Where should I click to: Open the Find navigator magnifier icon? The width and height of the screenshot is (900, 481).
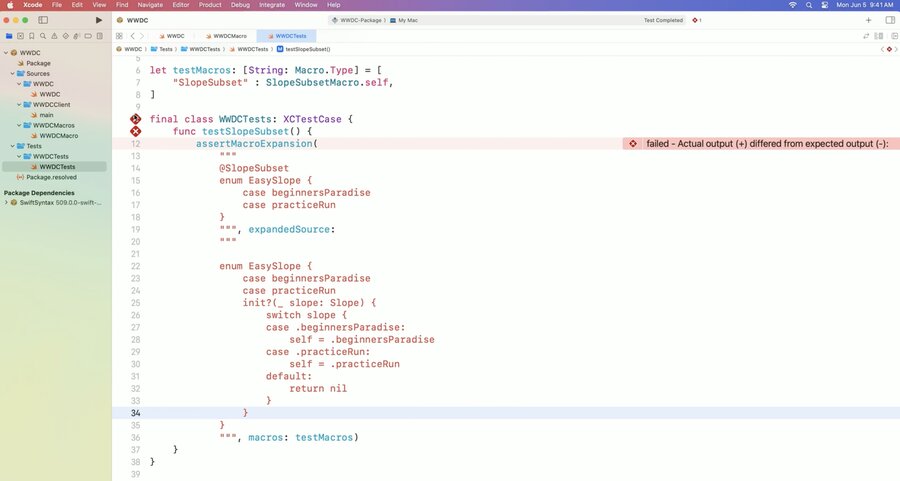click(x=43, y=36)
